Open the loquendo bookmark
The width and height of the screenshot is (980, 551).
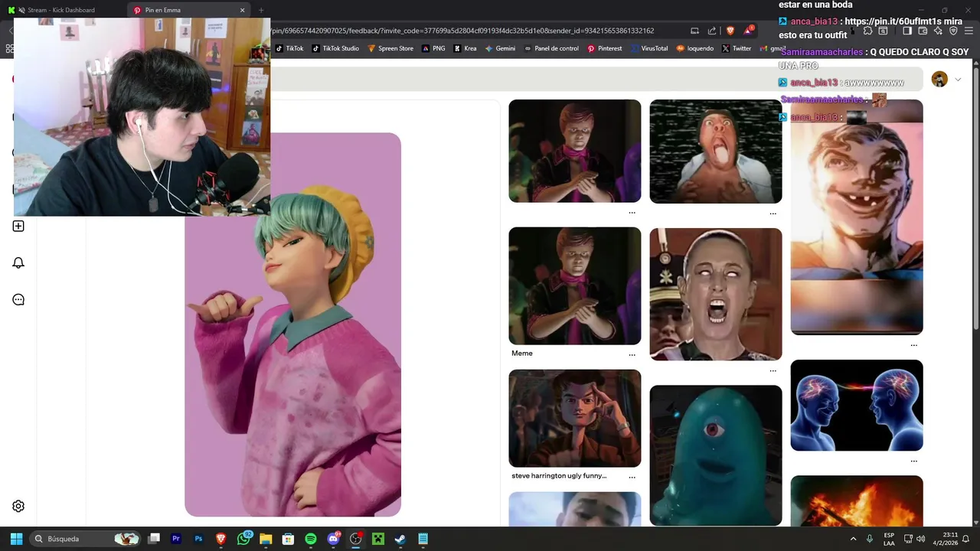[695, 48]
